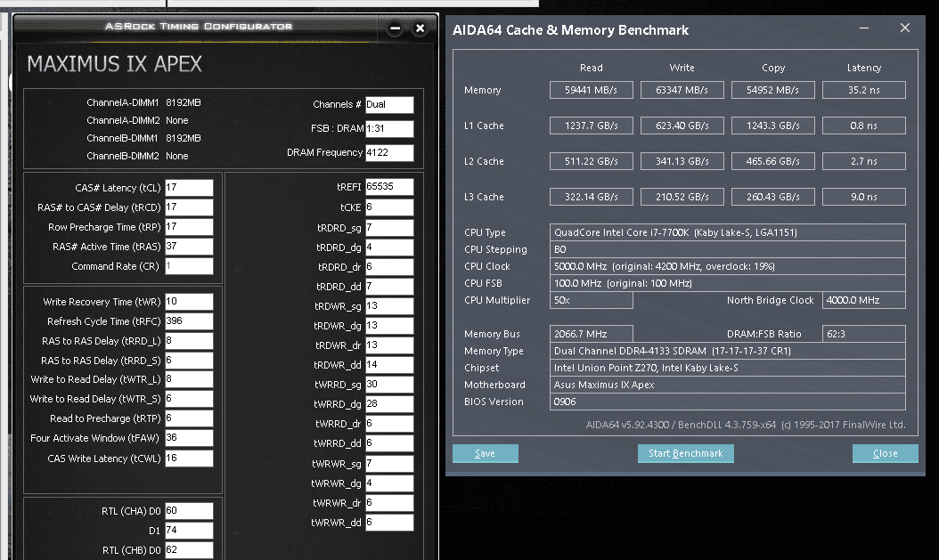
Task: Click the Command Rate (CR) value box
Action: click(189, 266)
